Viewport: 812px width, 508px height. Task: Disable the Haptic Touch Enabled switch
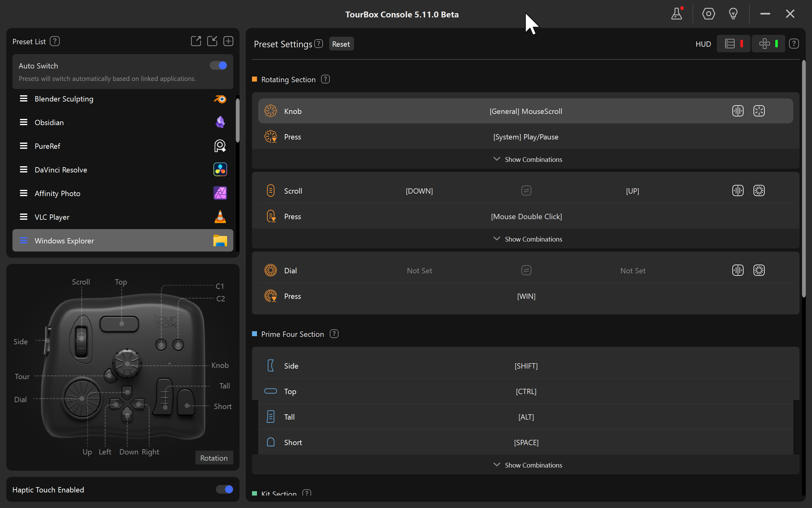[x=224, y=489]
